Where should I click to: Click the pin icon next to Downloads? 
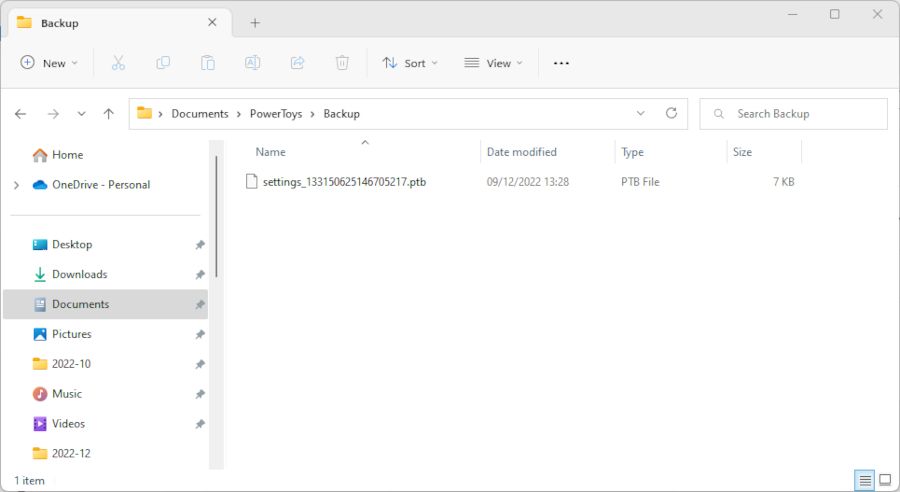click(200, 274)
